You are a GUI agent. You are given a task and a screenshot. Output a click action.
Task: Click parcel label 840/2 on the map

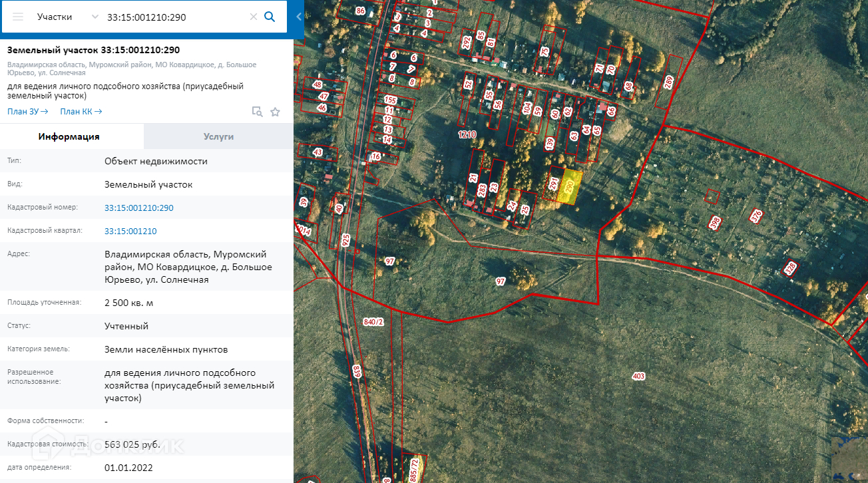coord(374,322)
